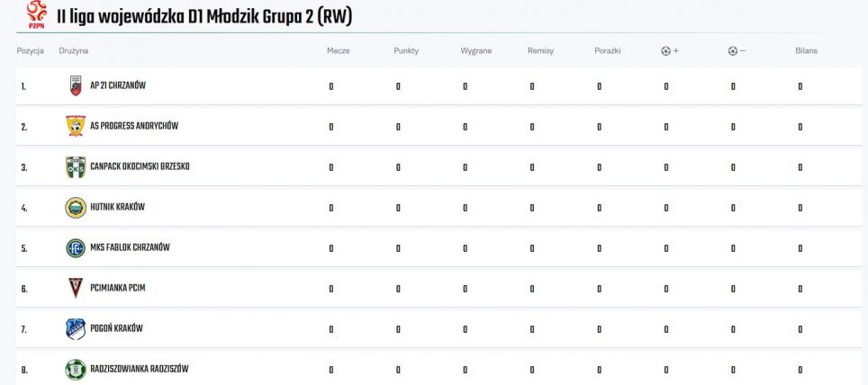Click the PZPN logo in the header

tap(36, 13)
